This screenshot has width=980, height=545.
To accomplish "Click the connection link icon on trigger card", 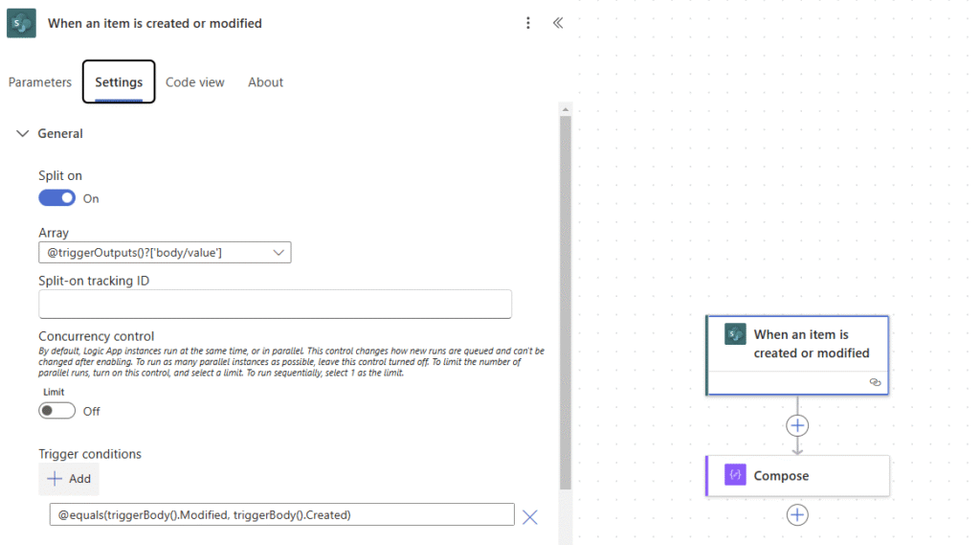I will [875, 382].
